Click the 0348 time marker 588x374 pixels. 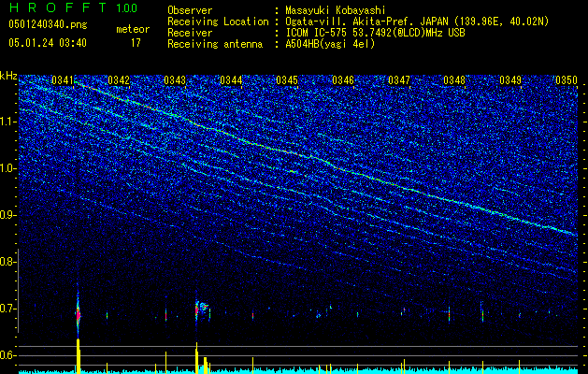[454, 80]
